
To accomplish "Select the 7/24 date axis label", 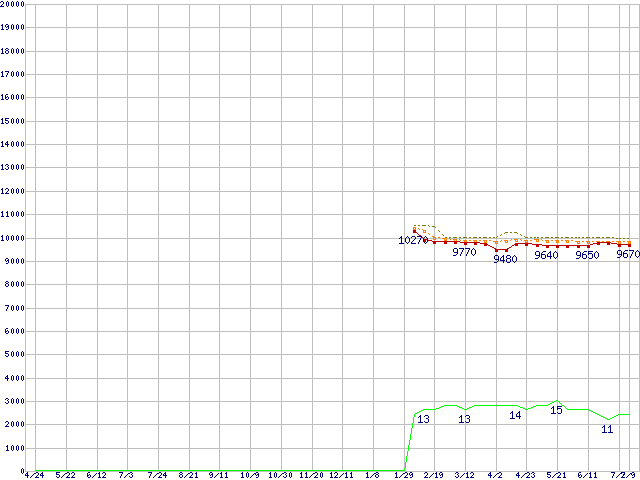I will [157, 475].
